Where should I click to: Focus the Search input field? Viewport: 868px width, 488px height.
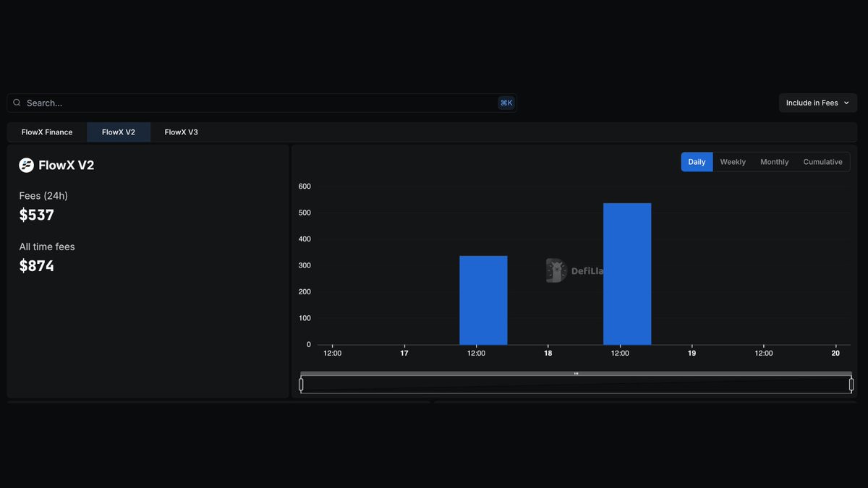click(x=262, y=103)
